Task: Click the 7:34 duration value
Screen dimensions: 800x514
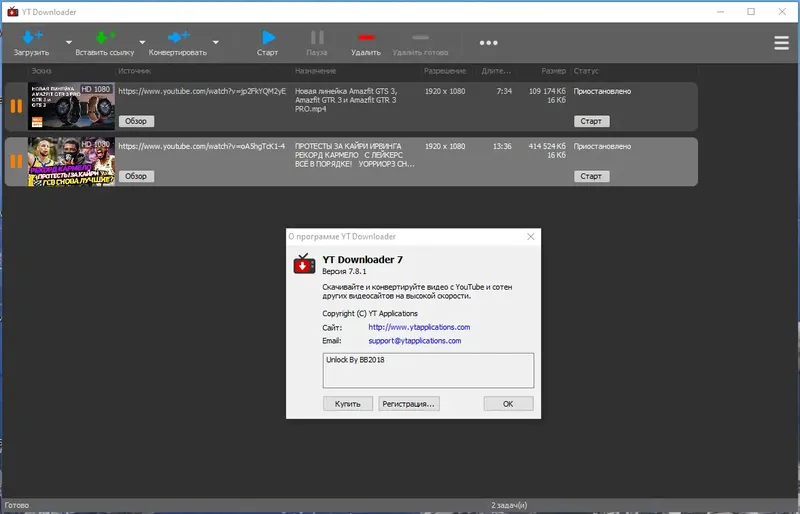Action: click(504, 91)
